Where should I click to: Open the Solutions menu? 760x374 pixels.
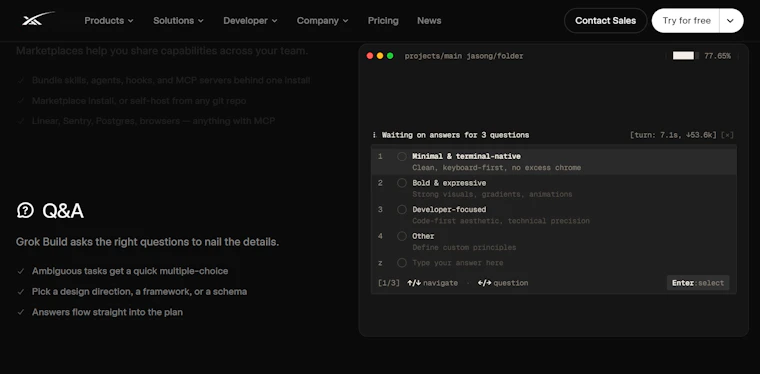point(178,21)
